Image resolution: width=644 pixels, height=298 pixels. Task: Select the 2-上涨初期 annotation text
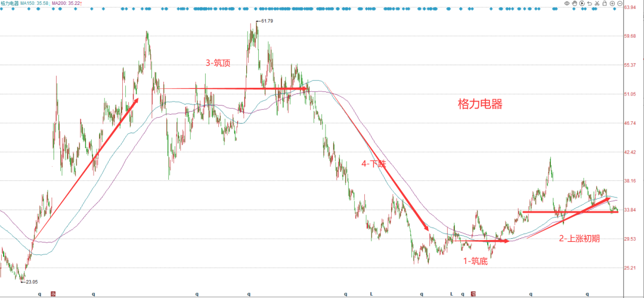pyautogui.click(x=580, y=238)
